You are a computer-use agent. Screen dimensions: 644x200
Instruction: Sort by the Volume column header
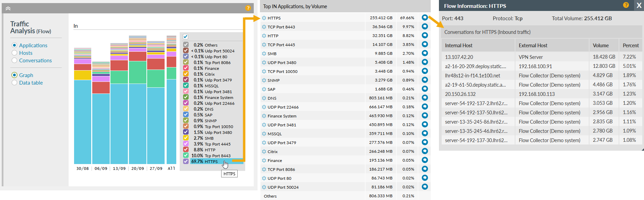point(600,45)
